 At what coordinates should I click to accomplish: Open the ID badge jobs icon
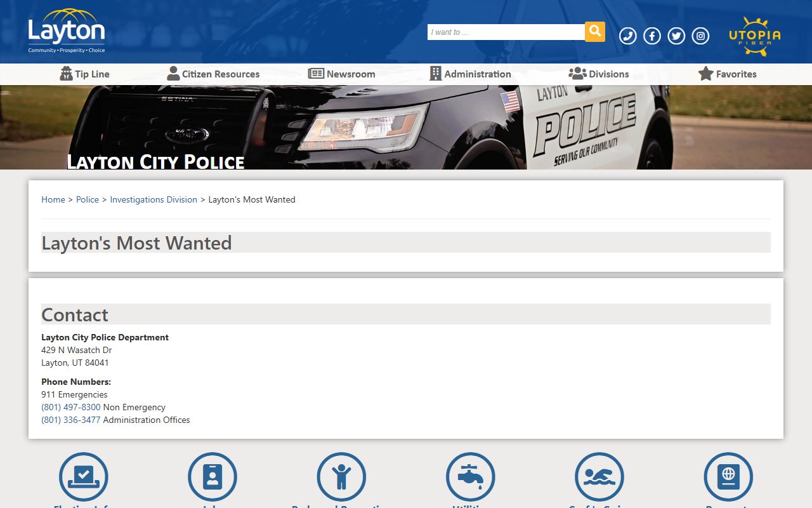[x=213, y=477]
